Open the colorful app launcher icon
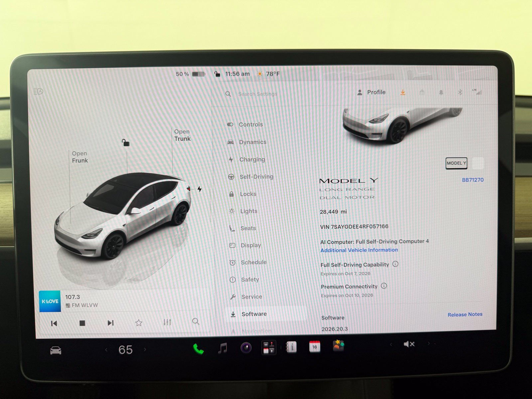This screenshot has height=399, width=532. coord(338,346)
